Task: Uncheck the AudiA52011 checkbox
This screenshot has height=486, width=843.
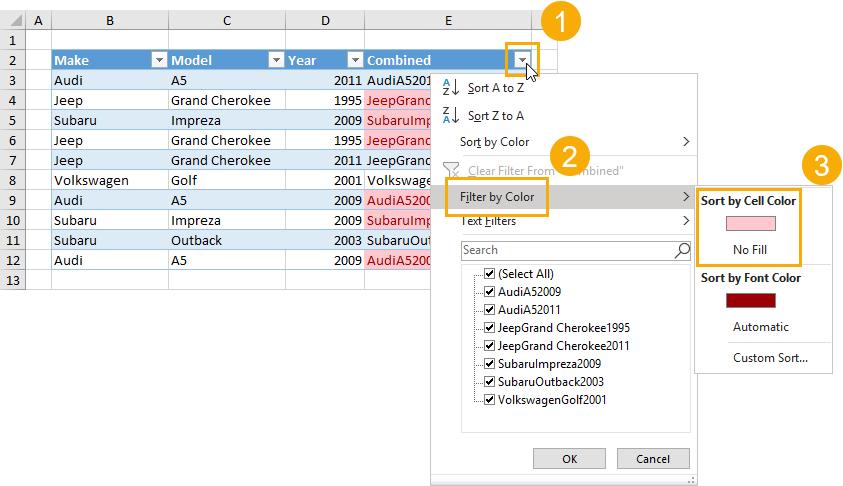Action: 489,310
